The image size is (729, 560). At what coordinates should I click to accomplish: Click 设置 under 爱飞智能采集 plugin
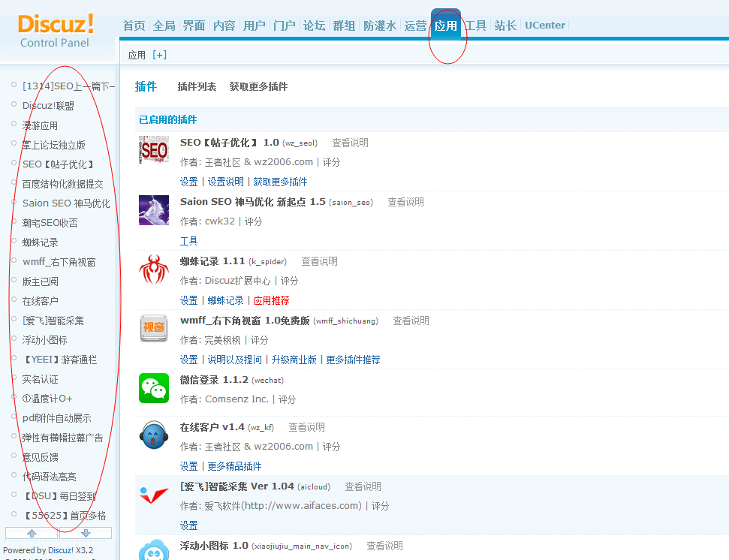188,525
